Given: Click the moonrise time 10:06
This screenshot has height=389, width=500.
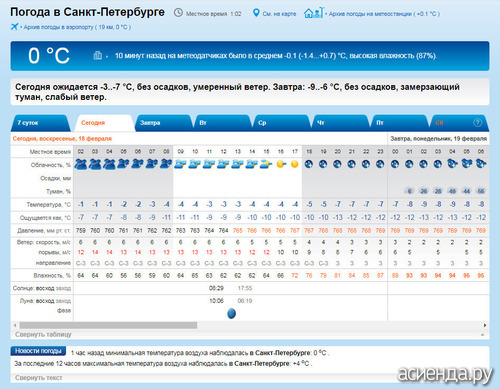Looking at the screenshot, I should click(x=216, y=301).
